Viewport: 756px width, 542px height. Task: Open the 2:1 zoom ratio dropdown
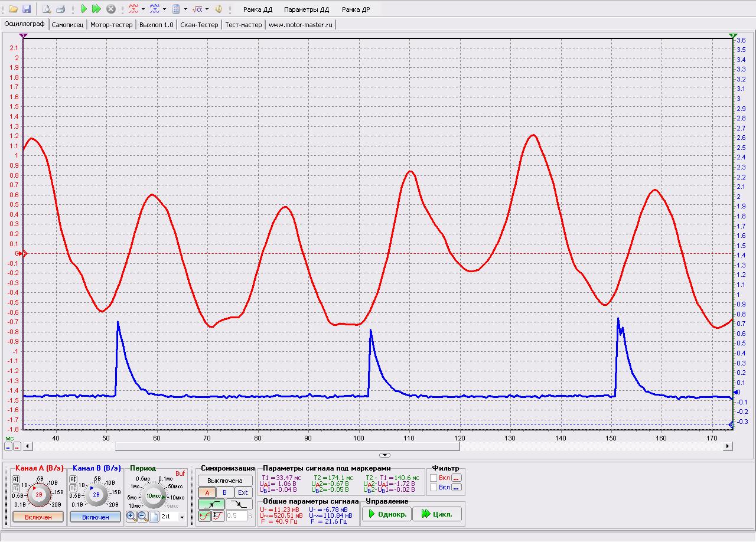click(181, 517)
